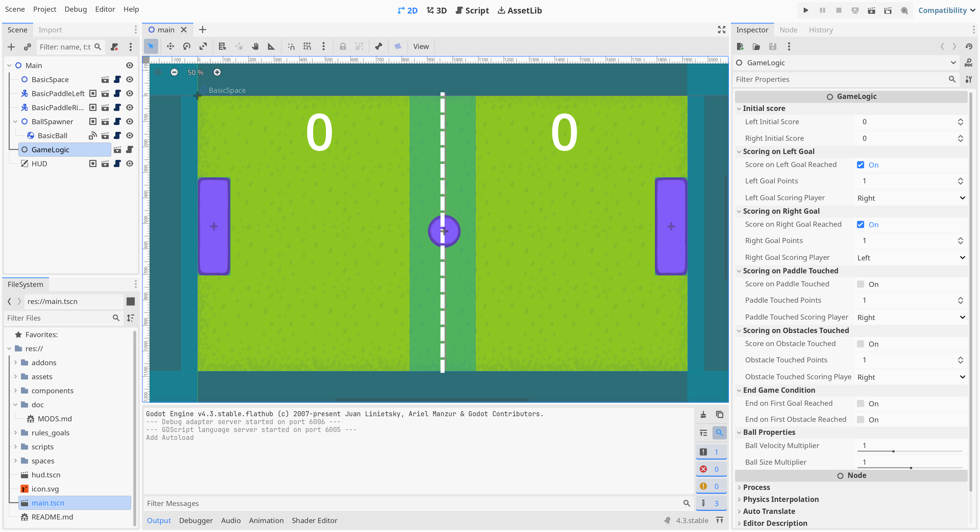Copy output selection icon
The height and width of the screenshot is (532, 980).
[719, 414]
